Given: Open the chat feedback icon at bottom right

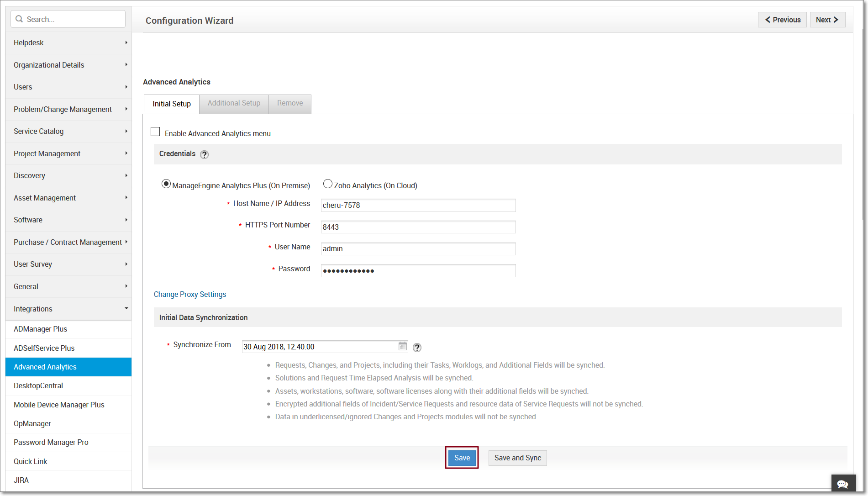Looking at the screenshot, I should (843, 484).
